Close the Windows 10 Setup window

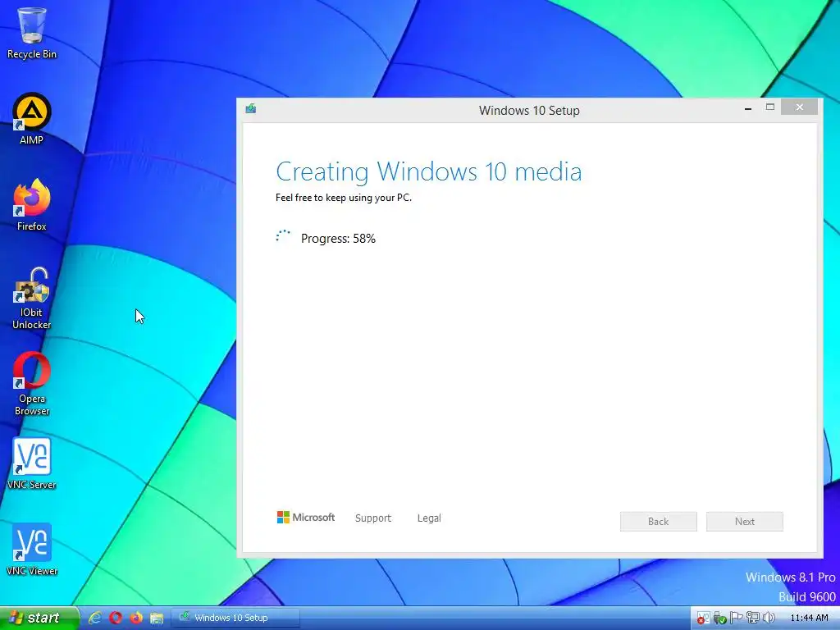click(799, 107)
